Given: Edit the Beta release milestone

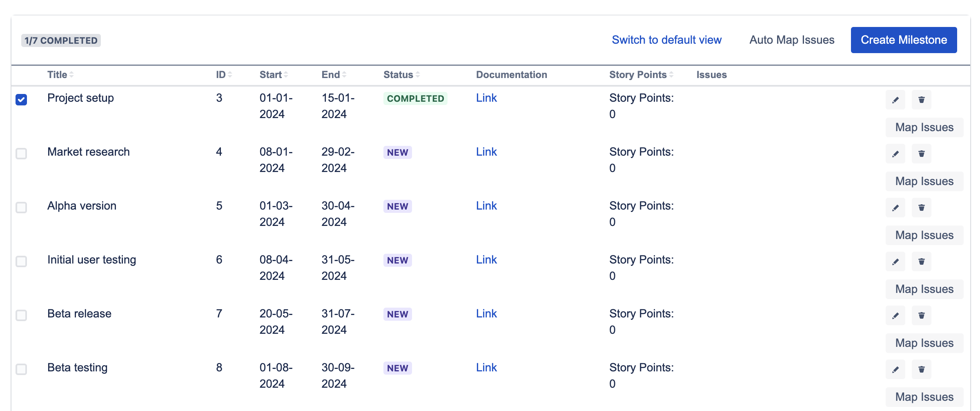Looking at the screenshot, I should [895, 315].
